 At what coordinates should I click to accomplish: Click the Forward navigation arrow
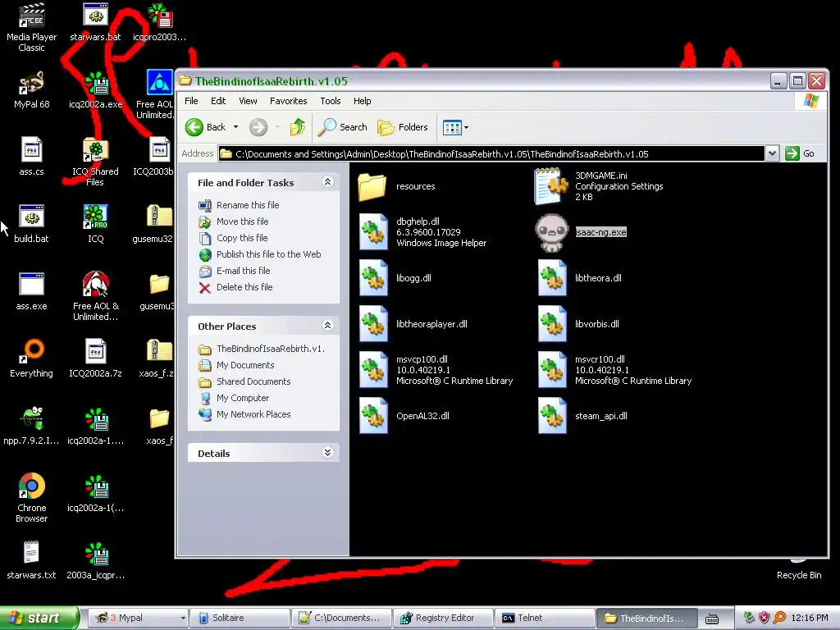pos(258,127)
